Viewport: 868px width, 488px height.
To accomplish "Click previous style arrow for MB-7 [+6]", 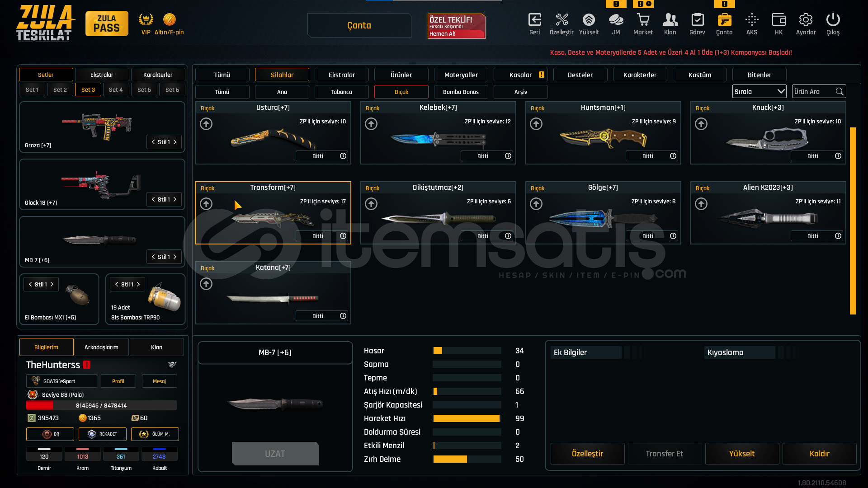I will [153, 257].
